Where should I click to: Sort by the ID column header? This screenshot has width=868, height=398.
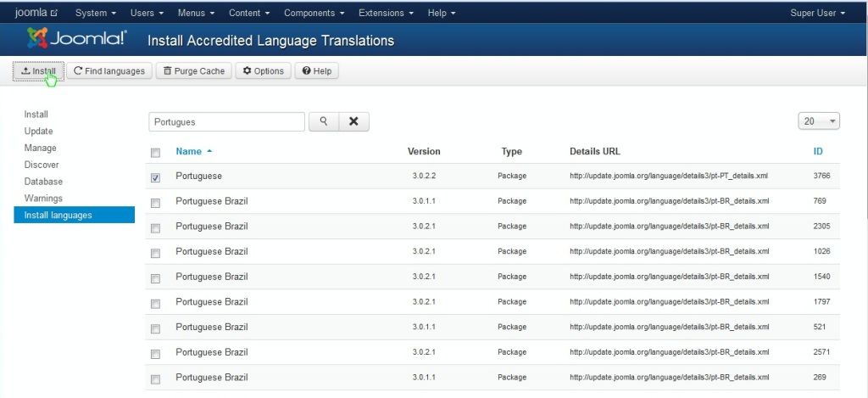coord(818,151)
